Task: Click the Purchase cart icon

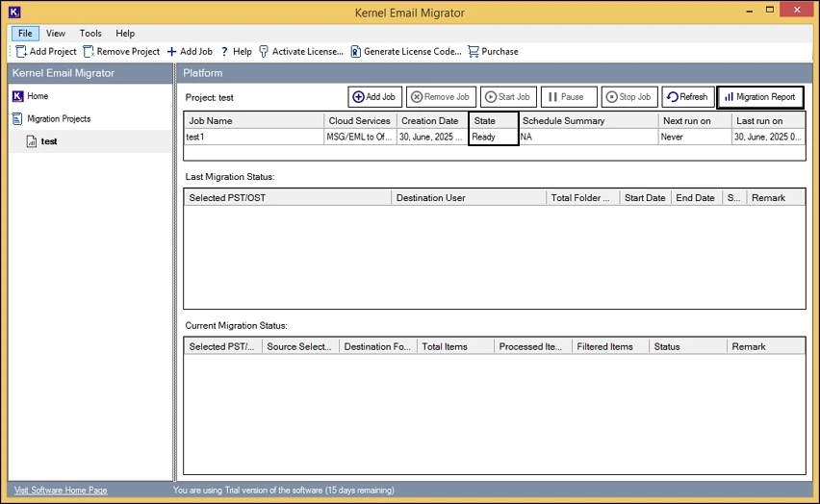Action: pyautogui.click(x=474, y=51)
